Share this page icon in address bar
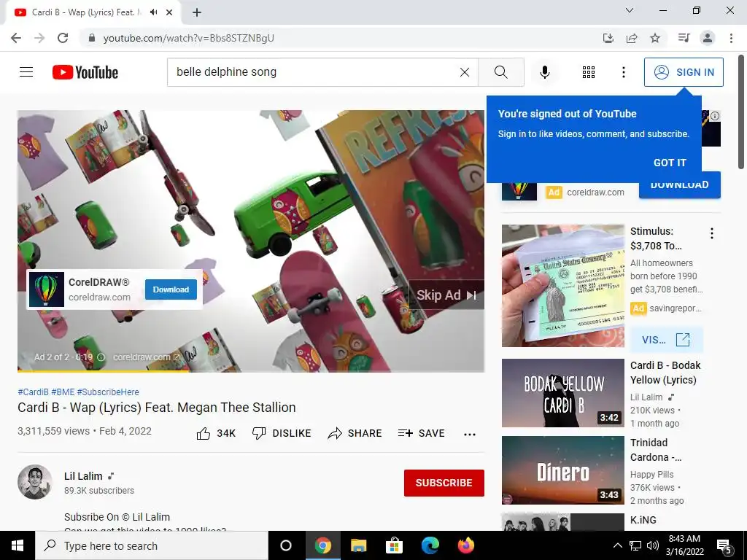The width and height of the screenshot is (747, 560). (632, 38)
